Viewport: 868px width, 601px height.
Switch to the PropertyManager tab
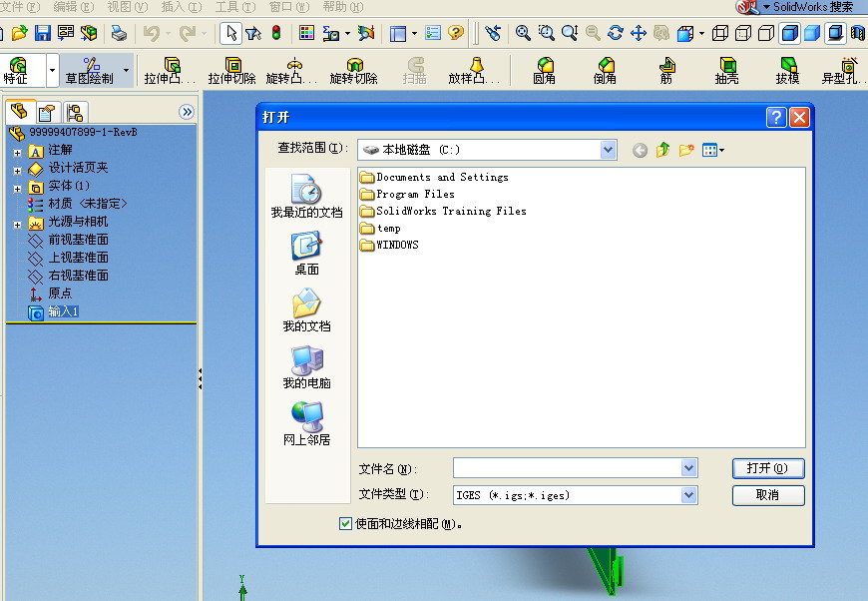[47, 113]
